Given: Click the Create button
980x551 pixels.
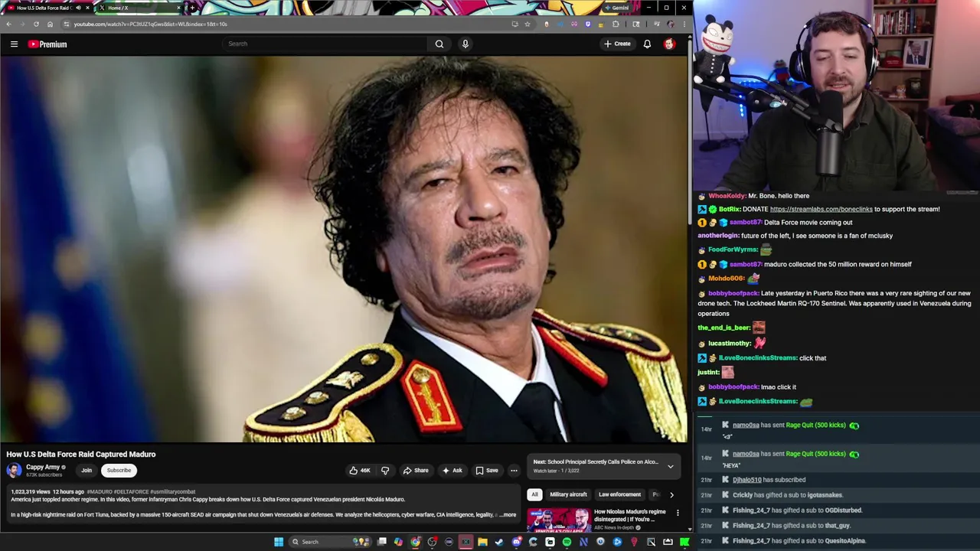Looking at the screenshot, I should 617,44.
